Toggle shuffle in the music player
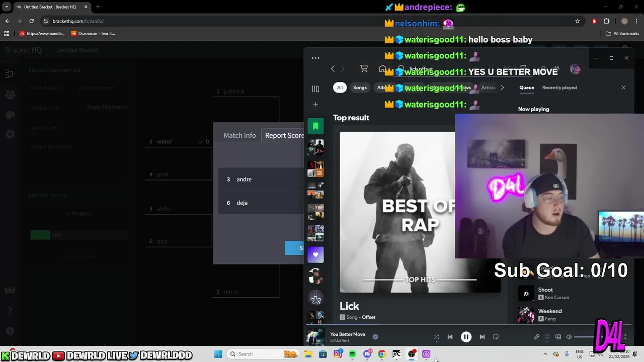Viewport: 644px width, 362px height. point(436,337)
